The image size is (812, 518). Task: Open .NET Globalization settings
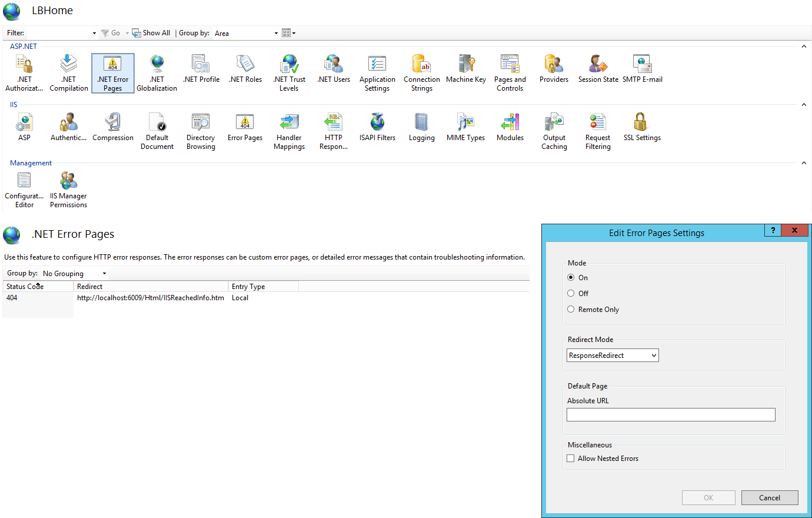pyautogui.click(x=157, y=73)
